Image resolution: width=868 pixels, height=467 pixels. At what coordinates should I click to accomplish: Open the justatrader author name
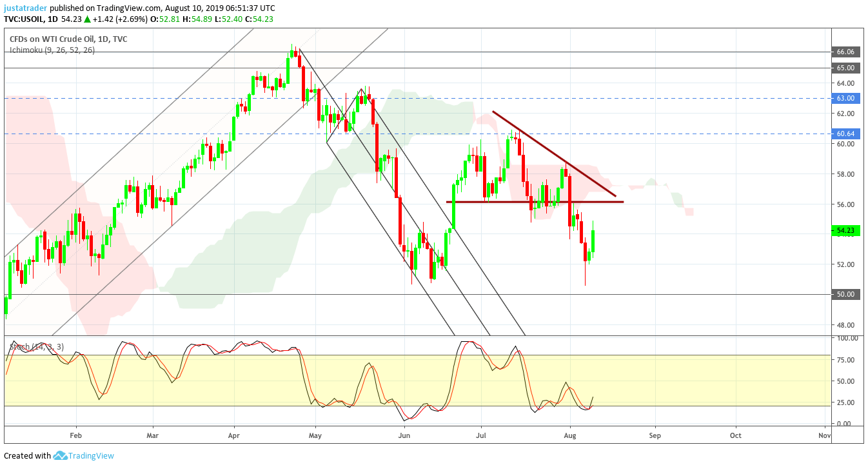[25, 8]
